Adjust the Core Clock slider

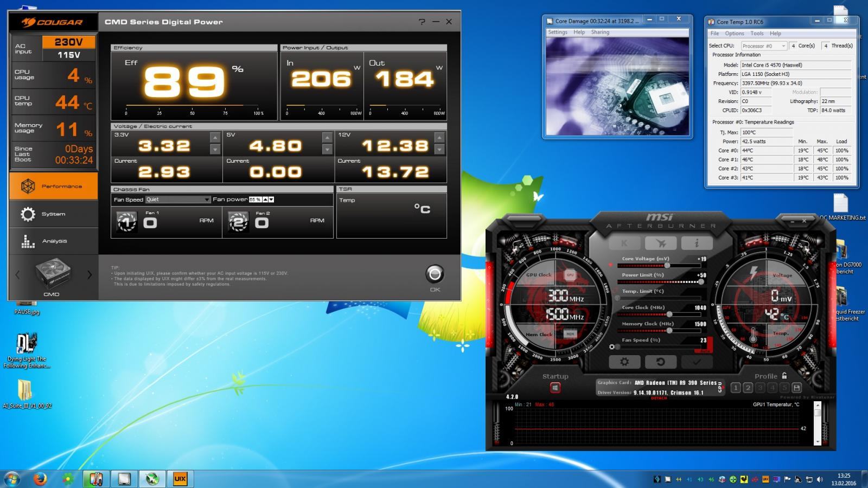(670, 314)
